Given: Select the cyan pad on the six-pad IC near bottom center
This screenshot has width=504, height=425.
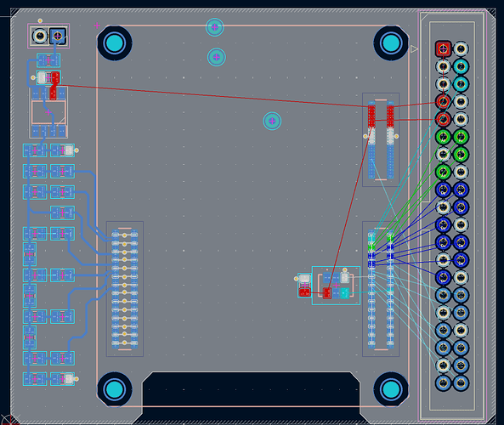Looking at the screenshot, I should [344, 293].
